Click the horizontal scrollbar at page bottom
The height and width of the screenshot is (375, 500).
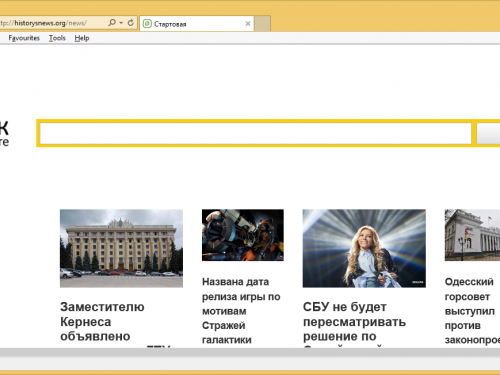click(x=250, y=352)
